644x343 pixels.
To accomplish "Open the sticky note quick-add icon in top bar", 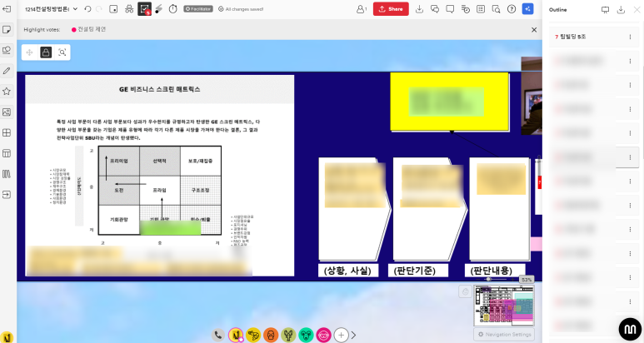I will pos(114,9).
